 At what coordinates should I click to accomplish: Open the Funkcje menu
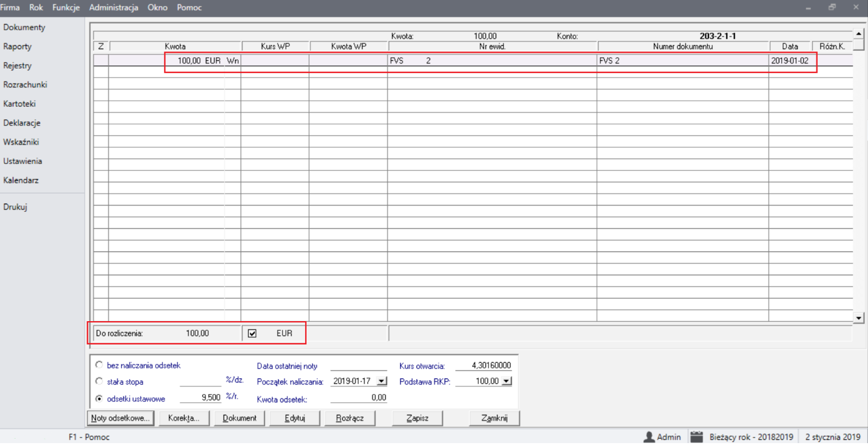click(x=66, y=8)
